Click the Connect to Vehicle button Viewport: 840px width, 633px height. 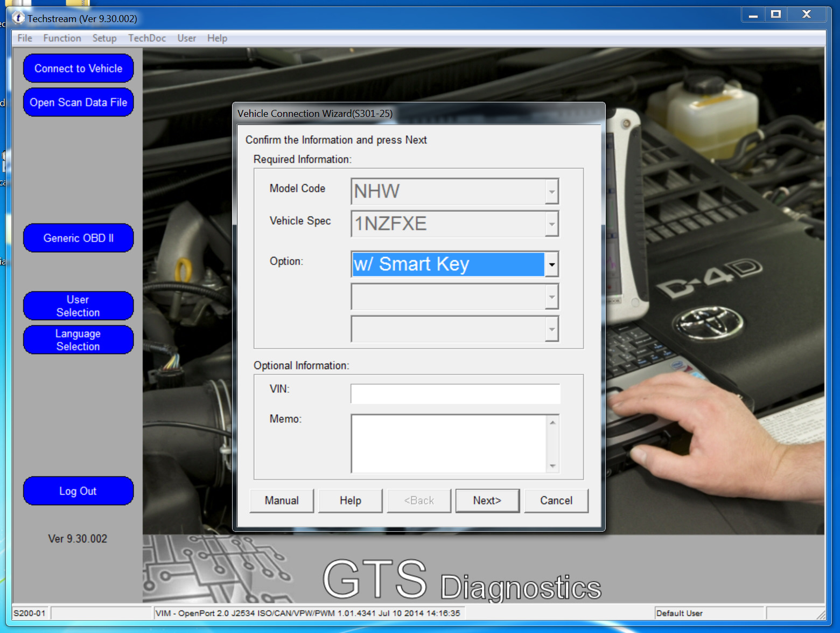click(79, 68)
